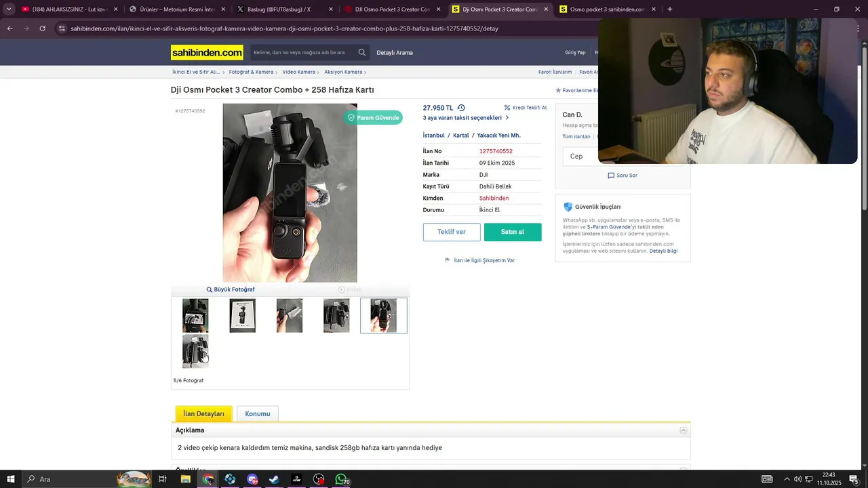
Task: Focus the keyword search input field
Action: pos(304,52)
